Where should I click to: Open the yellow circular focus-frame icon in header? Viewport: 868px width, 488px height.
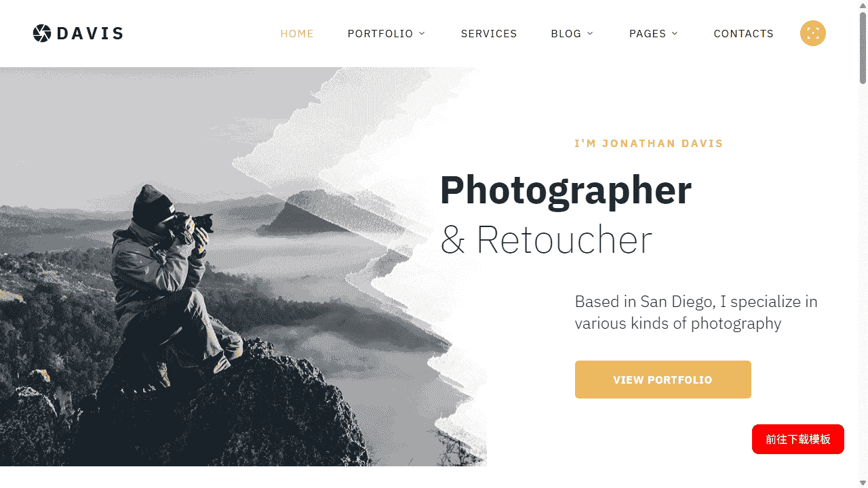click(x=813, y=33)
